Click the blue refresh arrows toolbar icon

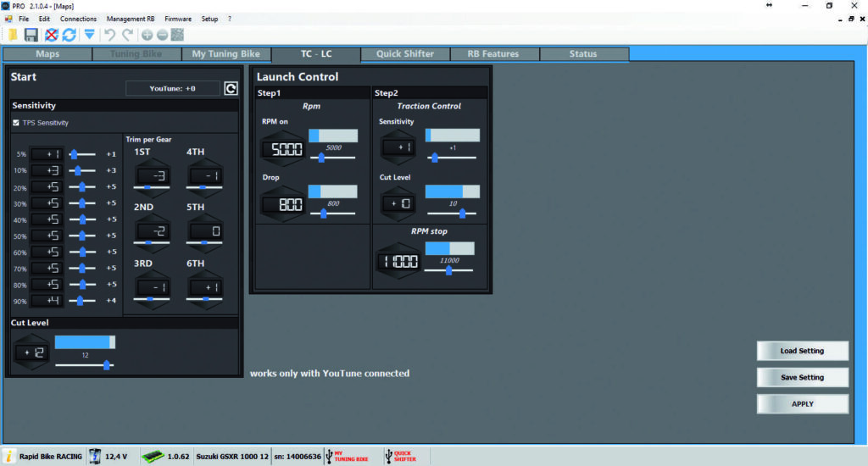click(69, 35)
